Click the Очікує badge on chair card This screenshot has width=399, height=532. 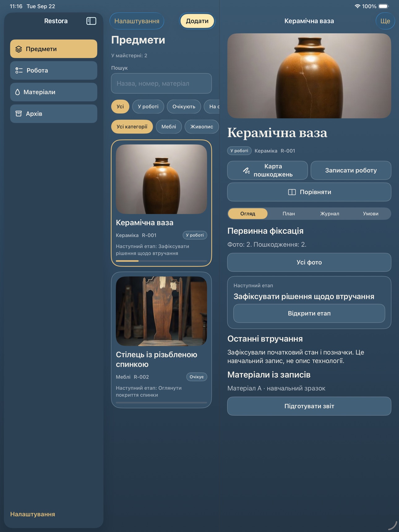click(x=197, y=377)
